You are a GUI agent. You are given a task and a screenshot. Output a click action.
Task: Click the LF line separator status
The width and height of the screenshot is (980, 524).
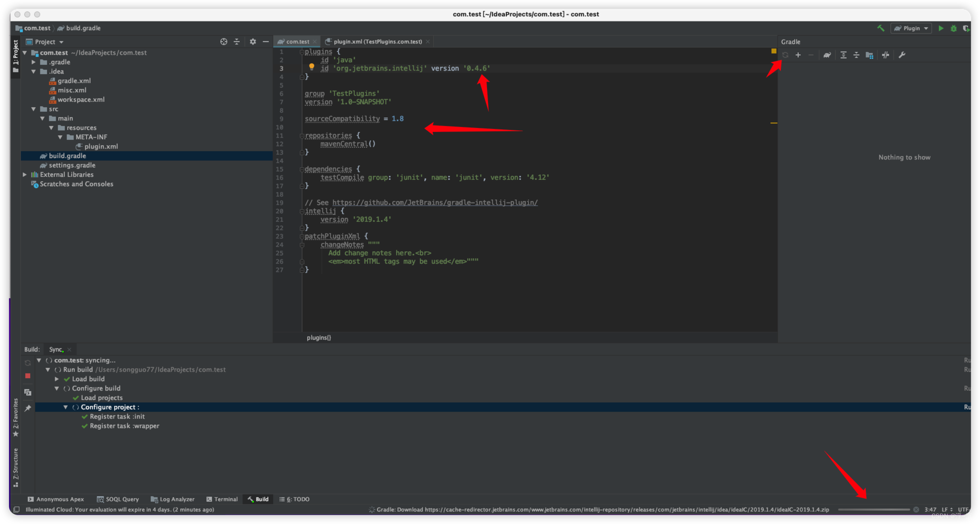coord(947,509)
